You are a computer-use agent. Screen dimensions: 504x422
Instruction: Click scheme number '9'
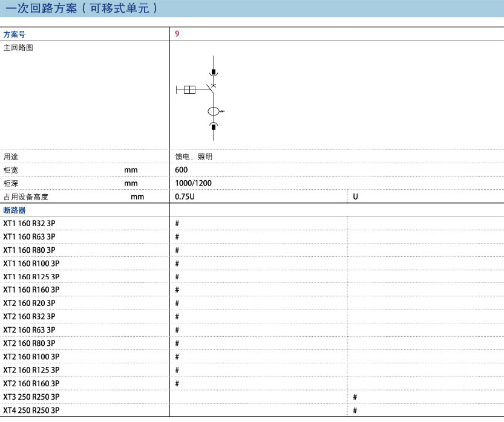pos(177,34)
